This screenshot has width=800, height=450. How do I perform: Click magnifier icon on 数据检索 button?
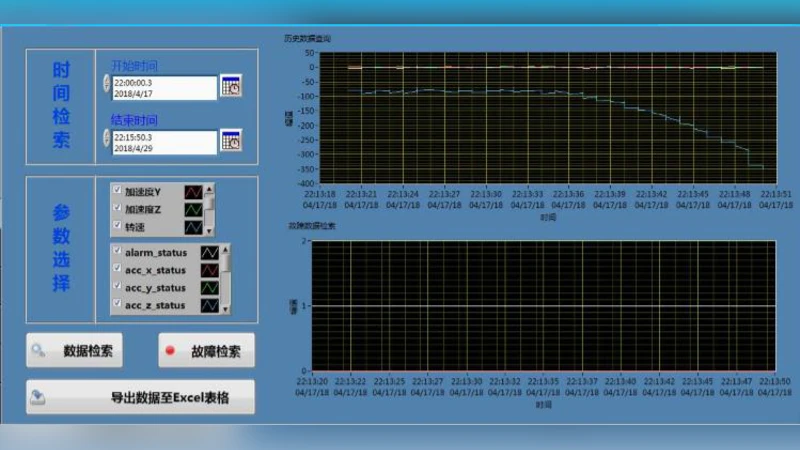[x=38, y=350]
